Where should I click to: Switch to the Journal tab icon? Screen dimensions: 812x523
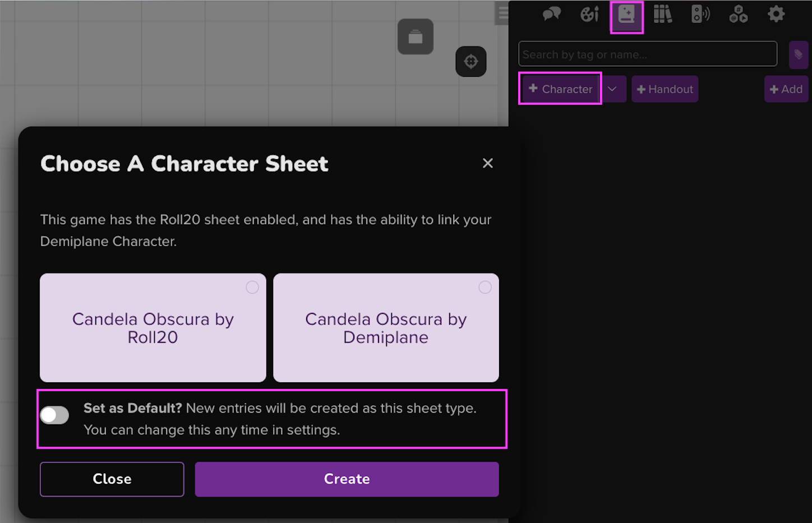click(626, 15)
